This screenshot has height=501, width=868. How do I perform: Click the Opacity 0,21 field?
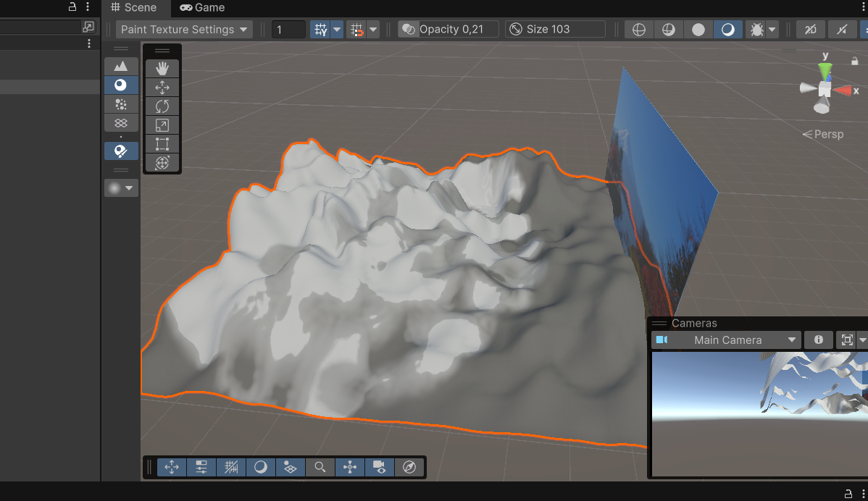click(x=449, y=30)
